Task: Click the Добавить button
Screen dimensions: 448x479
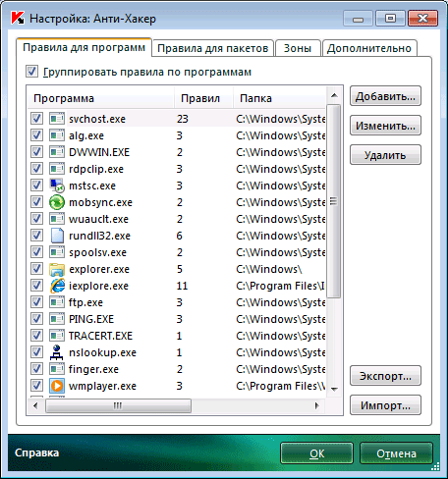Action: point(385,96)
